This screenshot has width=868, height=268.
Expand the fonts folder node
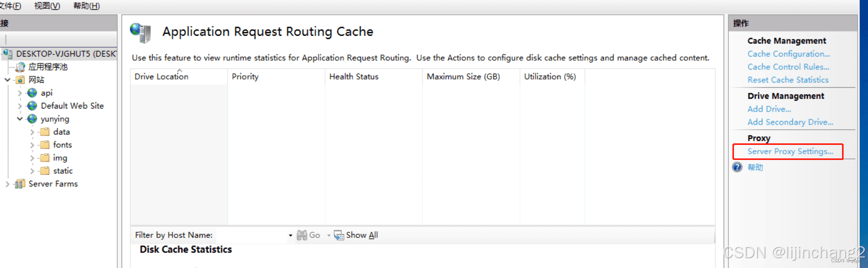[x=32, y=145]
